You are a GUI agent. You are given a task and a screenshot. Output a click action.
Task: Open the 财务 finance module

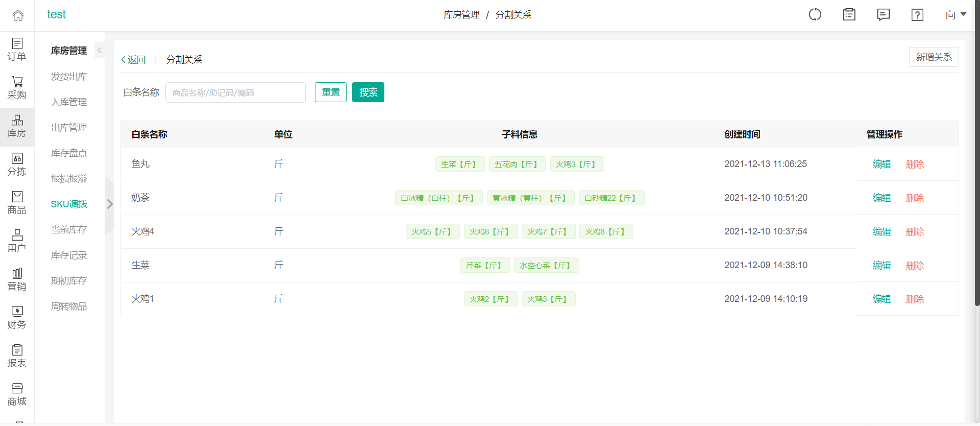click(17, 318)
